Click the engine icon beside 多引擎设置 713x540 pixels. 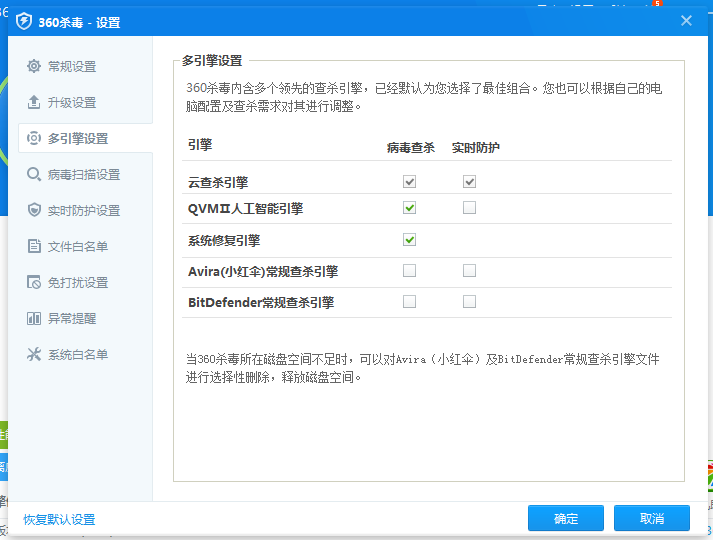tap(34, 138)
